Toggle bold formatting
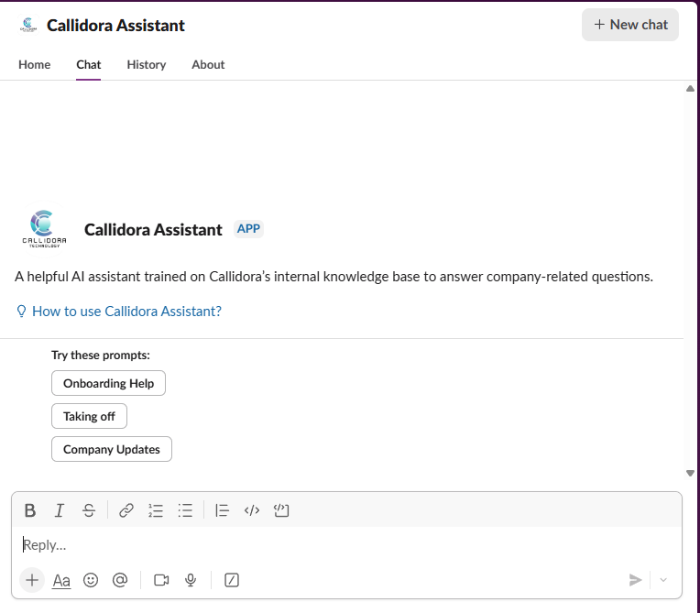700x613 pixels. [x=30, y=510]
